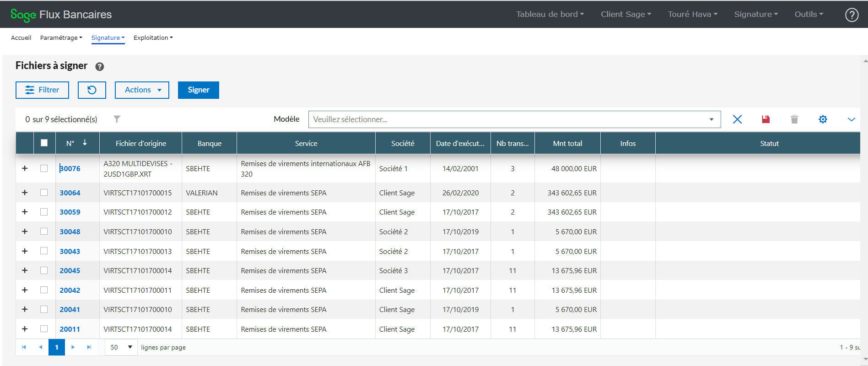Click the funnel filter icon beside selection count
This screenshot has width=868, height=366.
117,119
